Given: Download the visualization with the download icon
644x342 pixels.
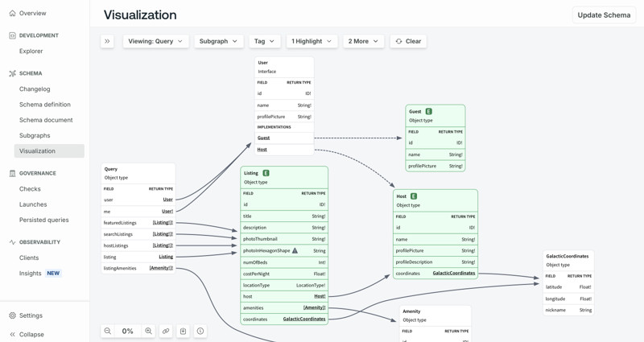Looking at the screenshot, I should 184,331.
